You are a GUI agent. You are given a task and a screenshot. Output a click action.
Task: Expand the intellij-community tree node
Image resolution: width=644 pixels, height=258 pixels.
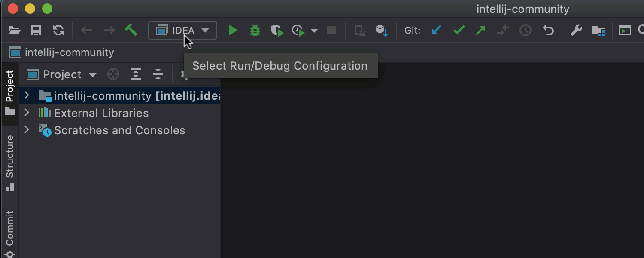click(x=27, y=95)
